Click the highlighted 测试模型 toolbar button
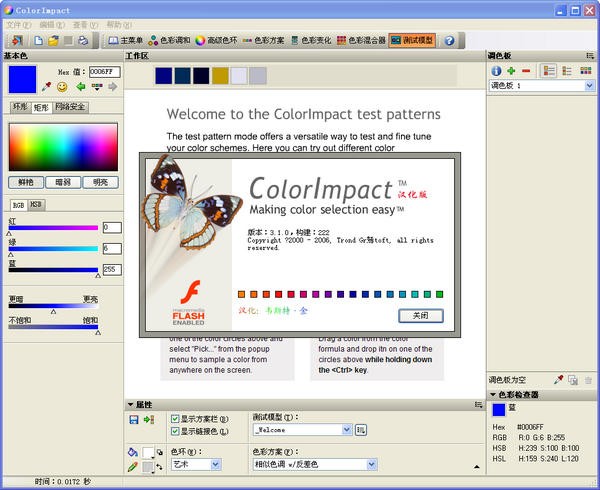This screenshot has height=490, width=600. tap(412, 40)
